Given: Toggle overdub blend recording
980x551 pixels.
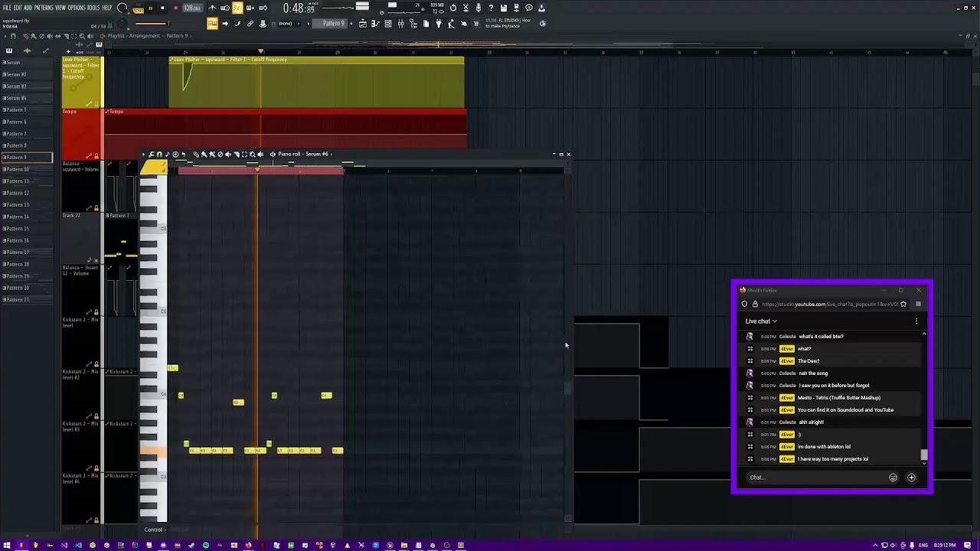Looking at the screenshot, I should (x=250, y=8).
